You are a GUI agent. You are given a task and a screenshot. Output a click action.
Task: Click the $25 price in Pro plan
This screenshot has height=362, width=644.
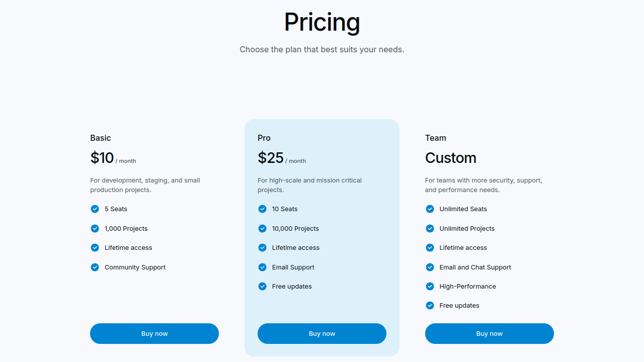[271, 158]
